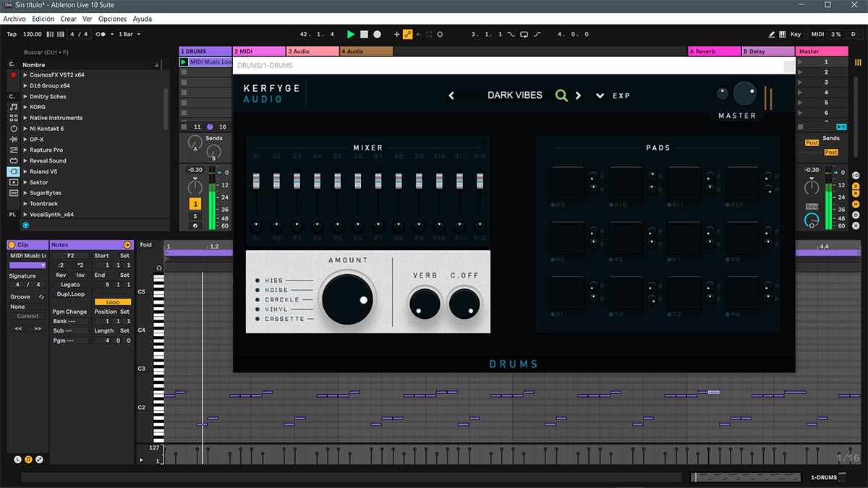Click the Back to Arrangement button
Image resolution: width=868 pixels, height=488 pixels.
point(841,127)
